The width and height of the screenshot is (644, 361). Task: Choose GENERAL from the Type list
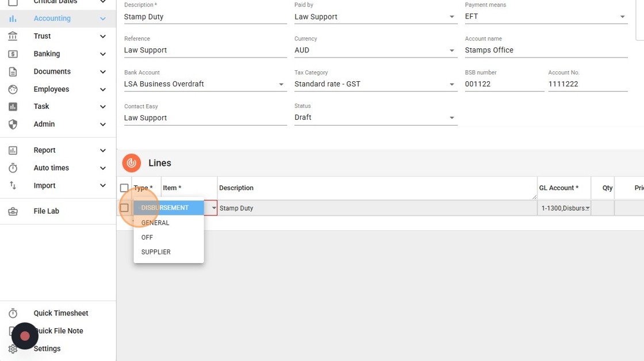click(x=155, y=223)
